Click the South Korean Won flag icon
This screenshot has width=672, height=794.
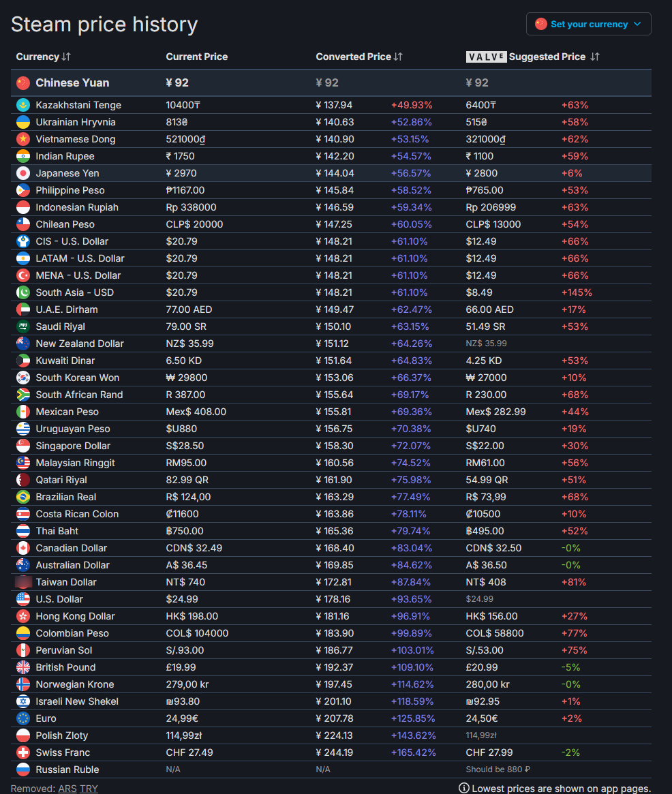coord(23,378)
